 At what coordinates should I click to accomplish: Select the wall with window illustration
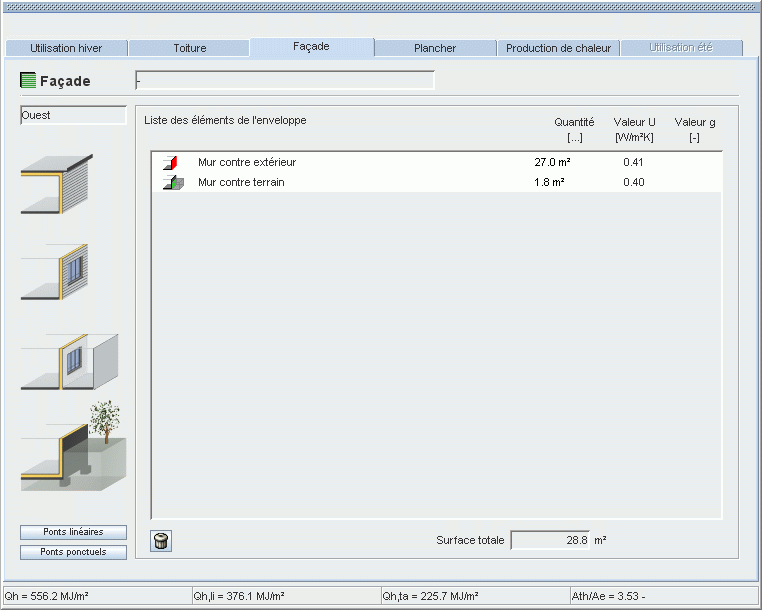[57, 272]
